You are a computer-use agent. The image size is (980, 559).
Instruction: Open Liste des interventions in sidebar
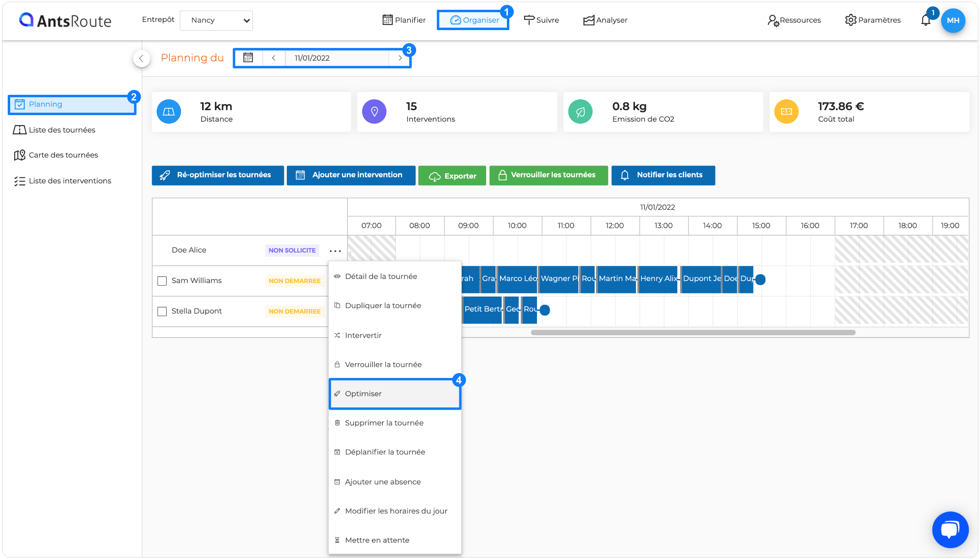coord(62,181)
